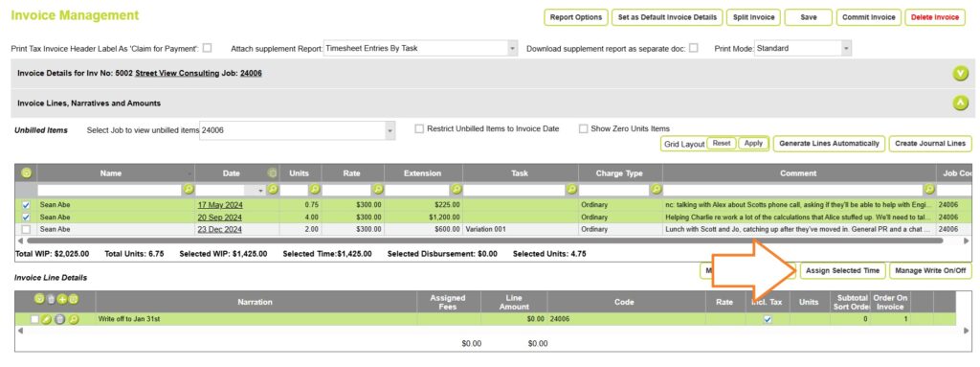Toggle Show Zero Units Items checkbox
The image size is (980, 367).
click(x=584, y=129)
